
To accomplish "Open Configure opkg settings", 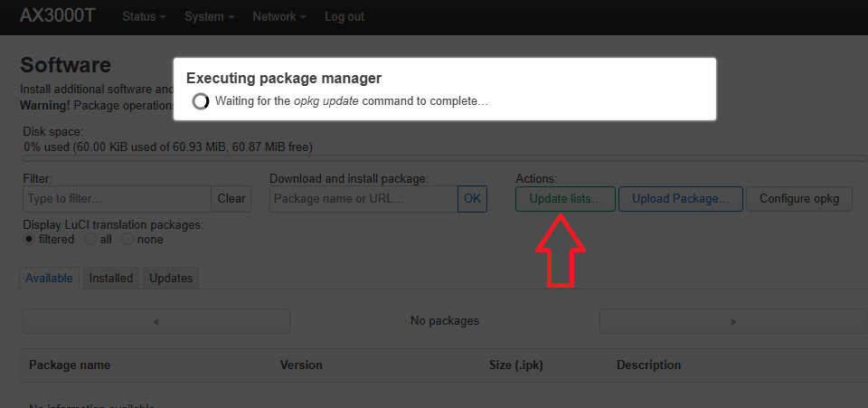I will 798,199.
